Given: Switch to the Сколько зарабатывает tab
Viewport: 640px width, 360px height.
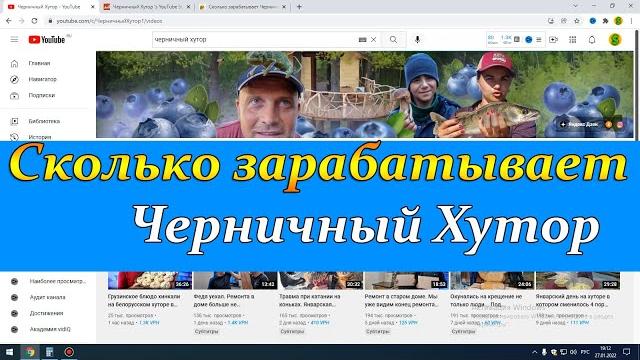Looking at the screenshot, I should (x=241, y=7).
